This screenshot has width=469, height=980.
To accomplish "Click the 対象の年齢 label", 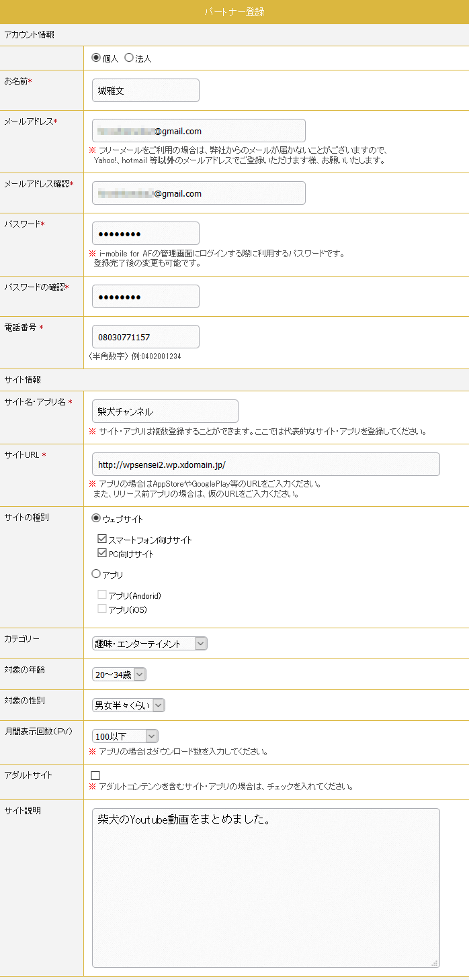I will [25, 670].
